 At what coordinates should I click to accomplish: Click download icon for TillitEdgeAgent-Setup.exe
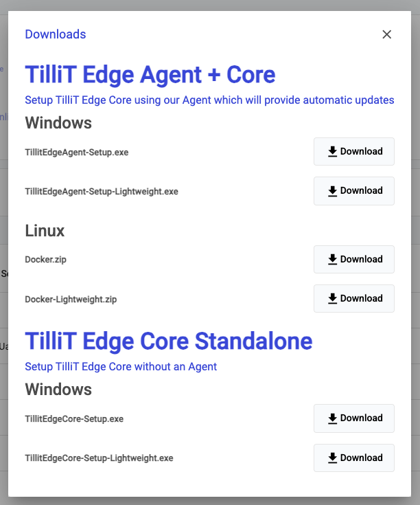pos(332,151)
